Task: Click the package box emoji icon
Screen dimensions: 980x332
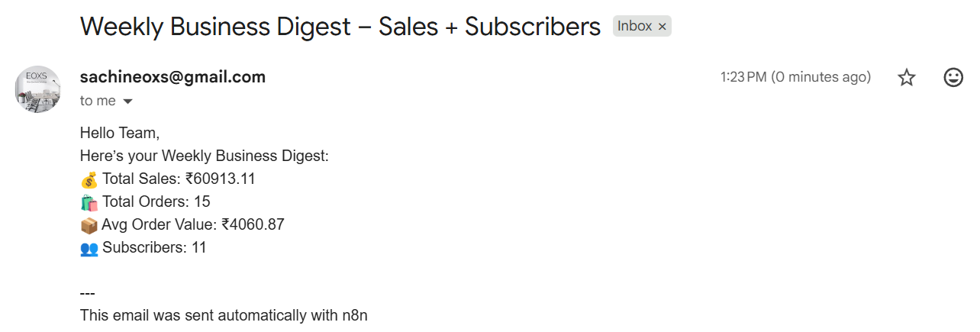Action: click(89, 226)
